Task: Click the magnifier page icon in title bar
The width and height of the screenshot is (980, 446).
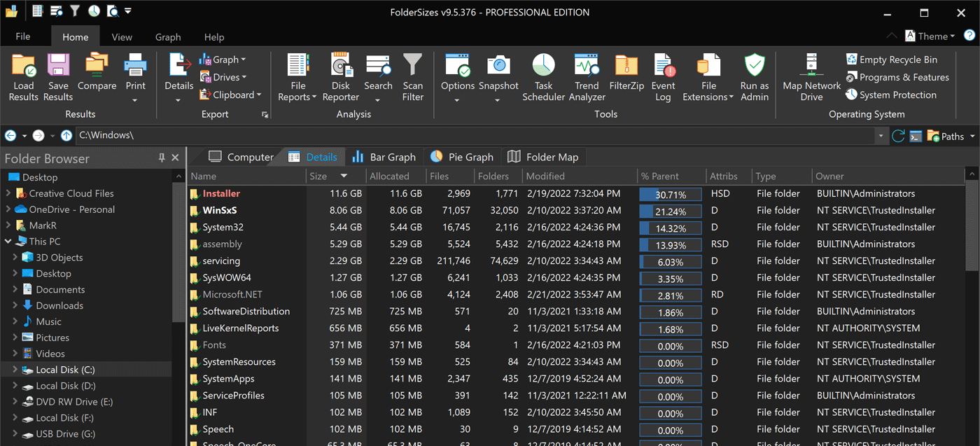Action: pyautogui.click(x=112, y=11)
